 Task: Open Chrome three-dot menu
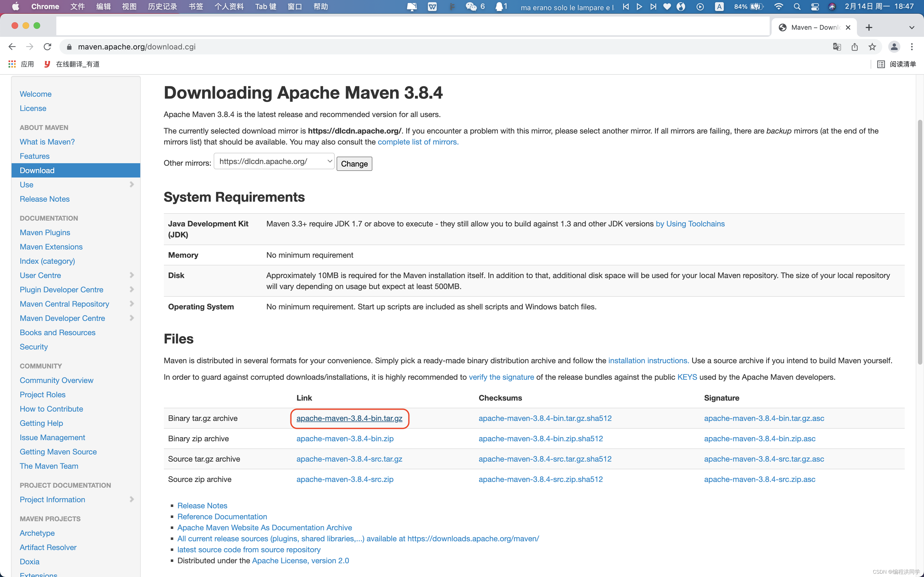coord(912,46)
